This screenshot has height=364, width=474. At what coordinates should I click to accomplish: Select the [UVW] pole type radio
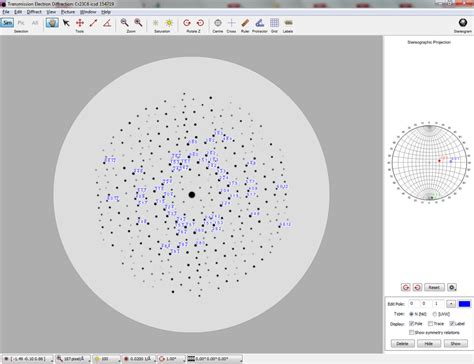click(435, 314)
